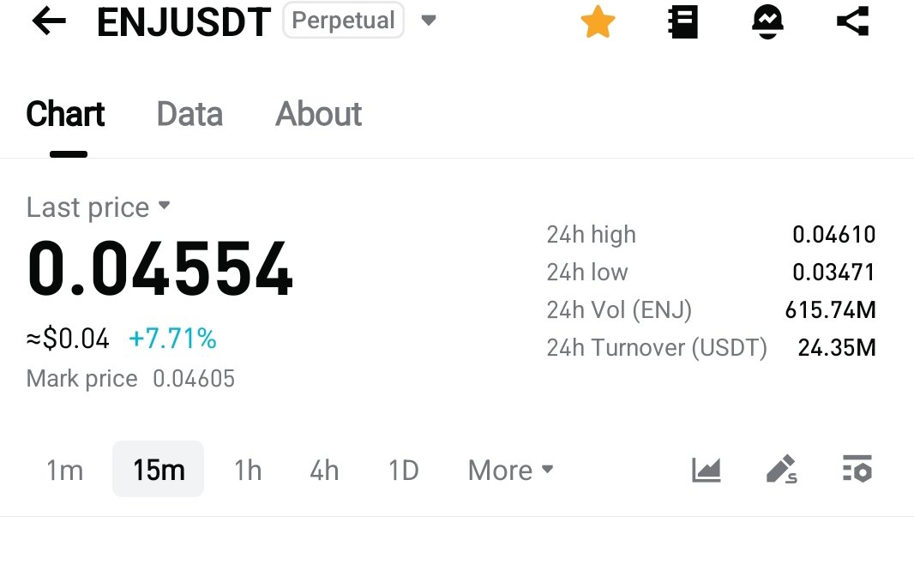Screen dimensions: 914x588
Task: Switch to the About tab
Action: [x=318, y=114]
